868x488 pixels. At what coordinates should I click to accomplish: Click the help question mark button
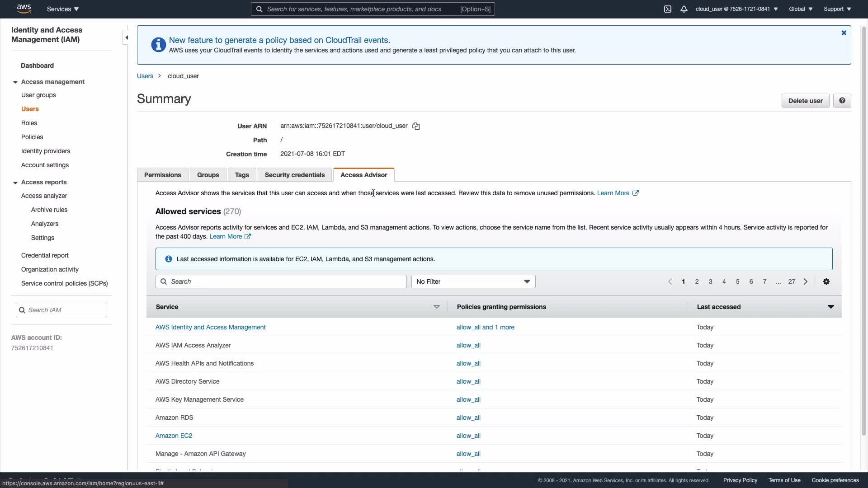tap(842, 101)
